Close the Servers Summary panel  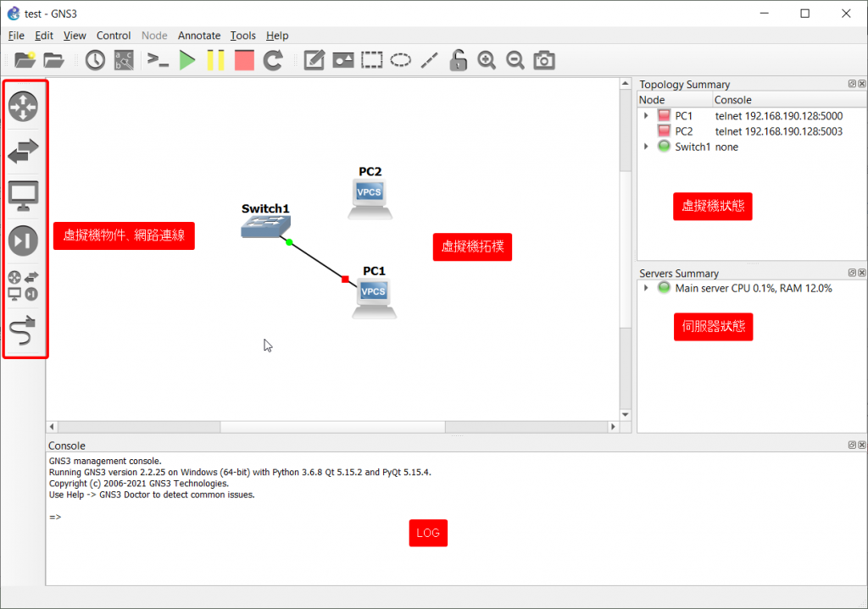[862, 273]
